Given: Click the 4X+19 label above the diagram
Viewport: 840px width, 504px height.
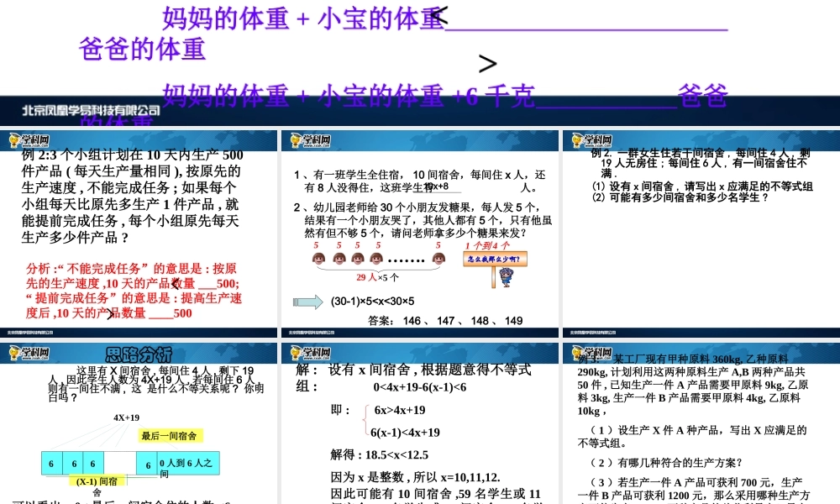Looking at the screenshot, I should click(x=127, y=417).
